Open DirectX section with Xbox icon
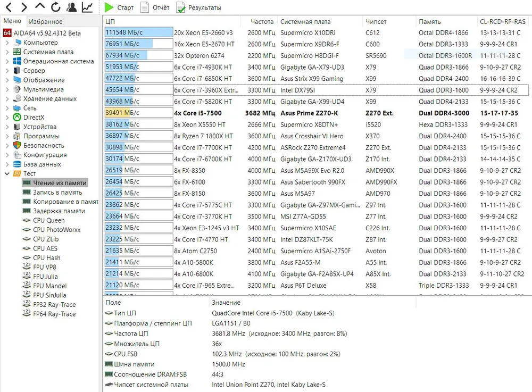This screenshot has width=532, height=392. coord(34,118)
